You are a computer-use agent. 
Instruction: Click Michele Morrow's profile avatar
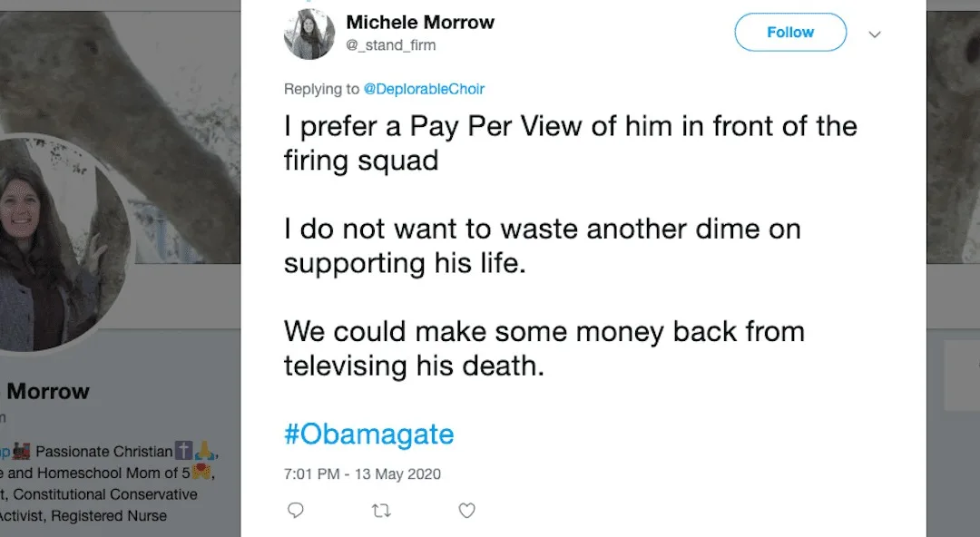tap(309, 34)
